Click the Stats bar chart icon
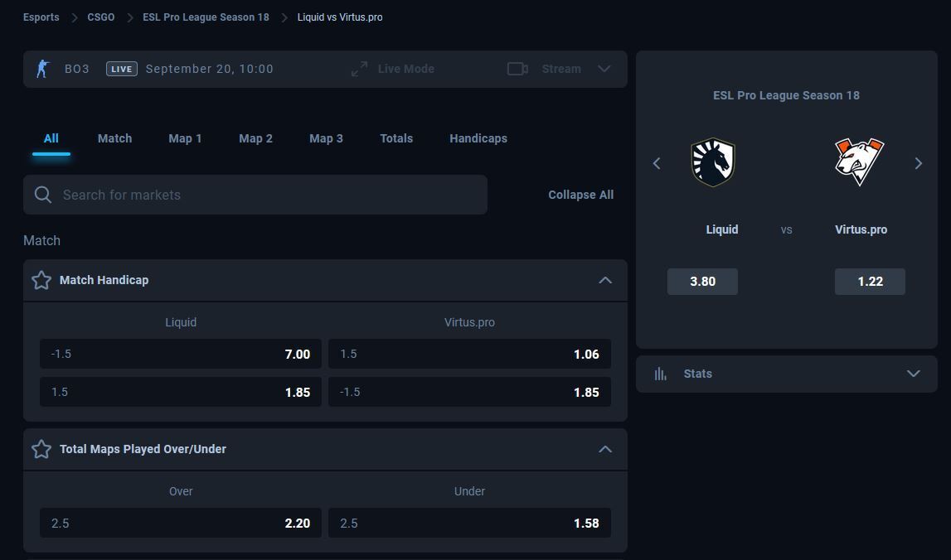Screen dimensions: 951x560 (661, 374)
